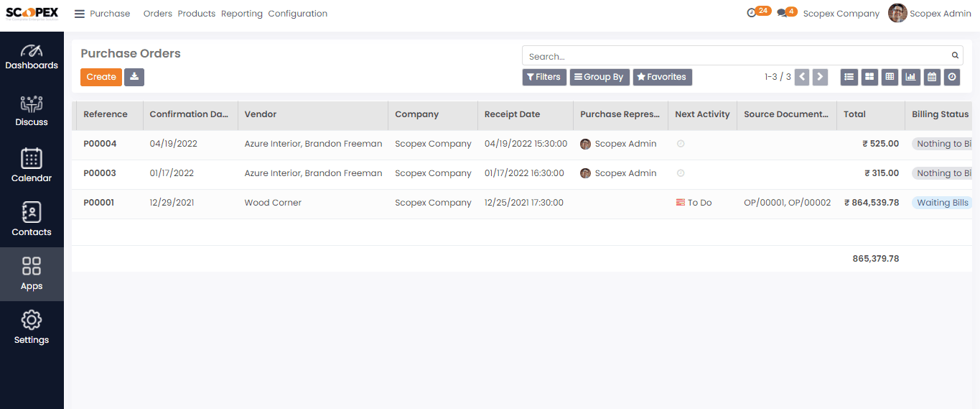Viewport: 980px width, 409px height.
Task: Open Contacts from the sidebar
Action: [x=32, y=219]
